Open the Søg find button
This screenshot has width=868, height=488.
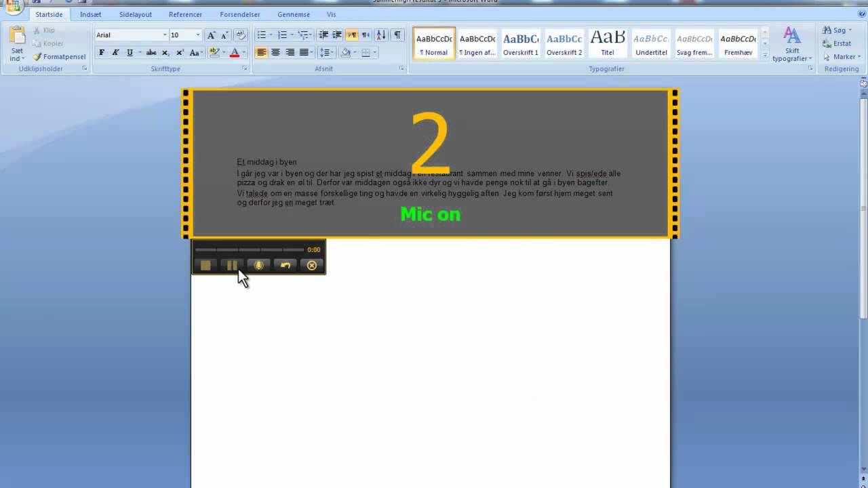[x=837, y=30]
